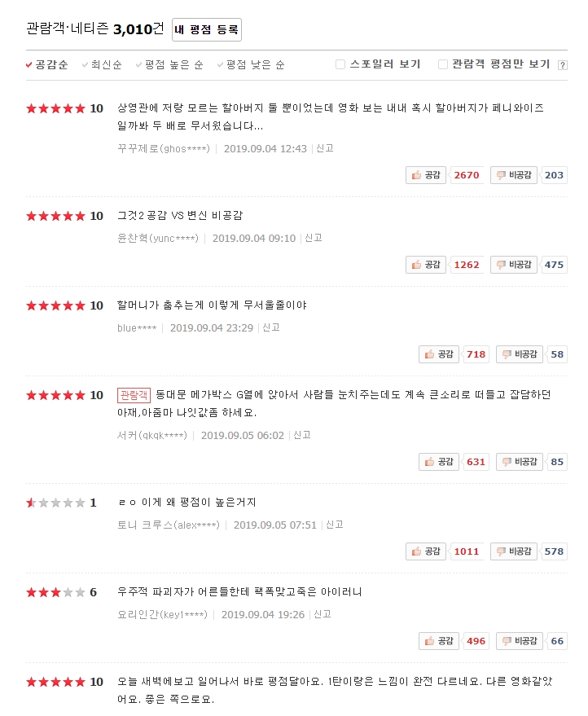
Task: Like the yunc**** review with 공감
Action: (x=425, y=265)
